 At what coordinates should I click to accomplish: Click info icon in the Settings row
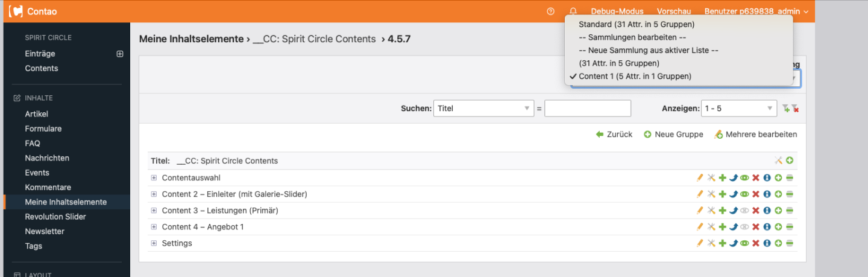pos(767,243)
